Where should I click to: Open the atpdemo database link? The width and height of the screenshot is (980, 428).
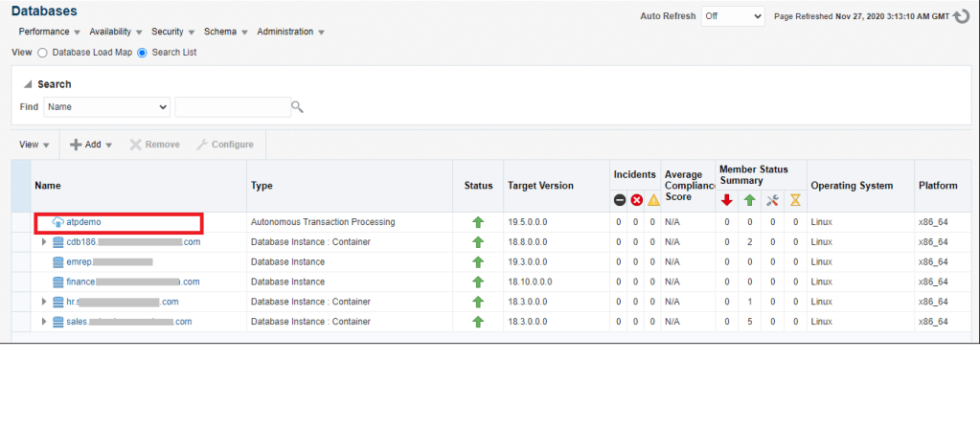(83, 222)
